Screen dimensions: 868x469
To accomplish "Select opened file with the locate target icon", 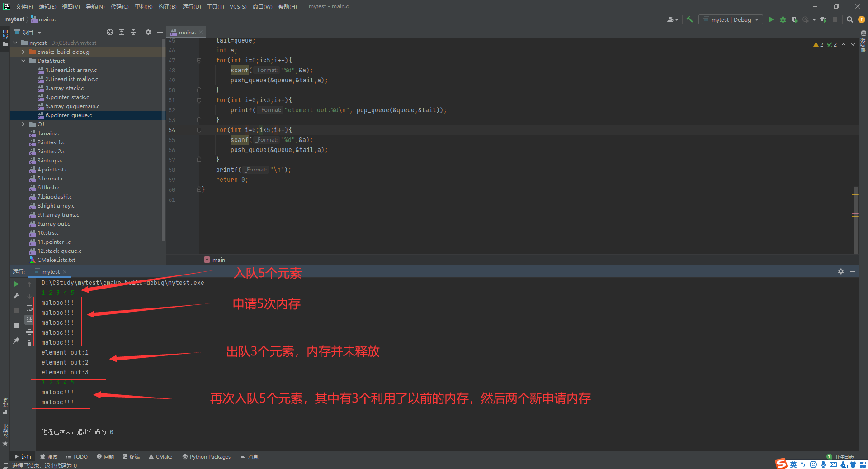I will [x=110, y=32].
